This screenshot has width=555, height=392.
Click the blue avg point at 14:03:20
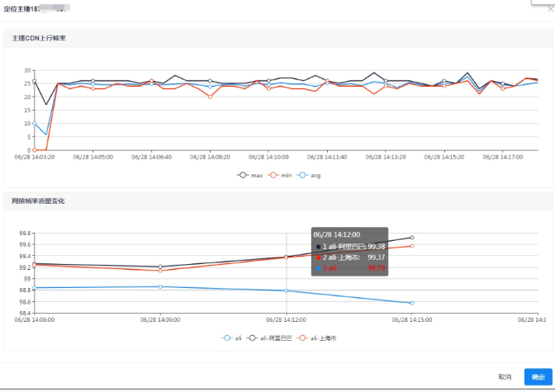click(x=35, y=124)
